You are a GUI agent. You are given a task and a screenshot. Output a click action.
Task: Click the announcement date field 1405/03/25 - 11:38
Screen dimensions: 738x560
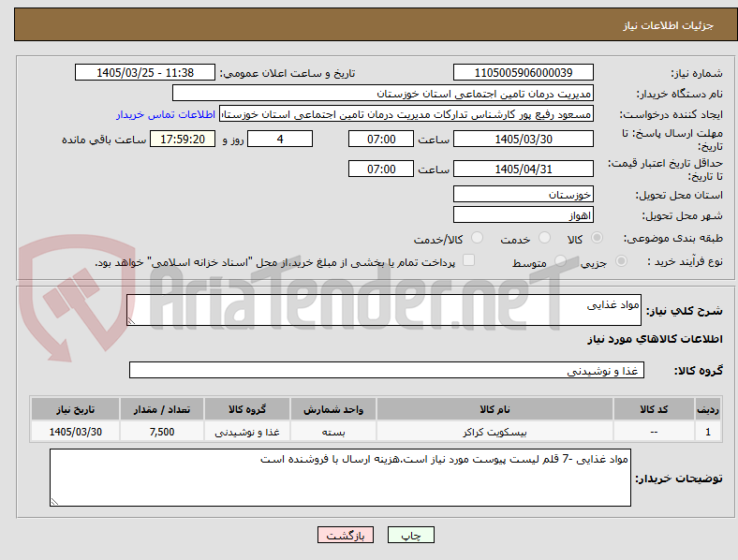pos(145,72)
